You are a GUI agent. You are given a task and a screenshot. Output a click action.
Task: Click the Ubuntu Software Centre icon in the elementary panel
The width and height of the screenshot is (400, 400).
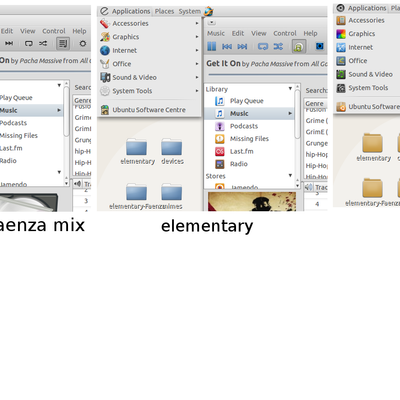point(105,110)
